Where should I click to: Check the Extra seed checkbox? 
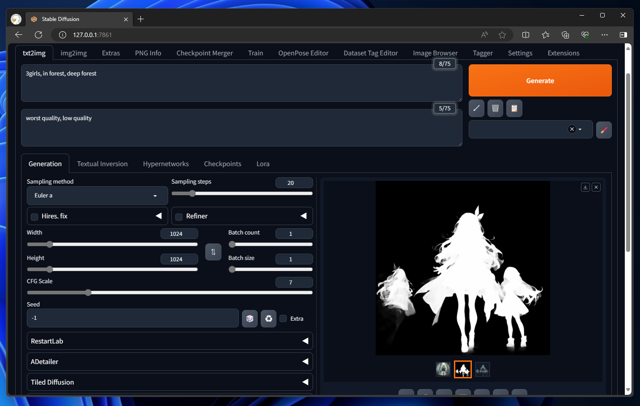pyautogui.click(x=283, y=318)
